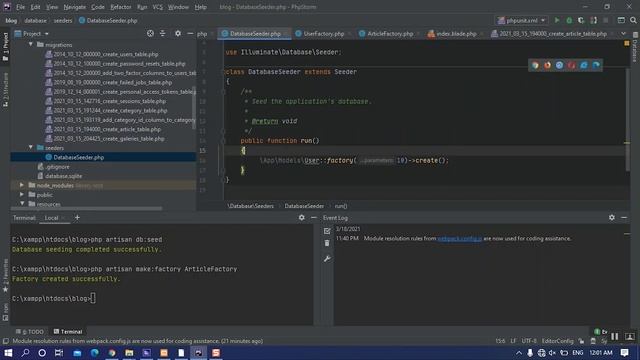This screenshot has width=640, height=360.
Task: Open Event Log settings gear
Action: click(x=612, y=218)
